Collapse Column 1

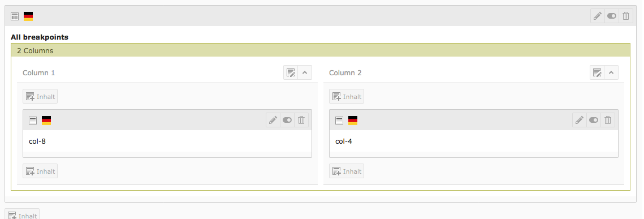click(305, 73)
